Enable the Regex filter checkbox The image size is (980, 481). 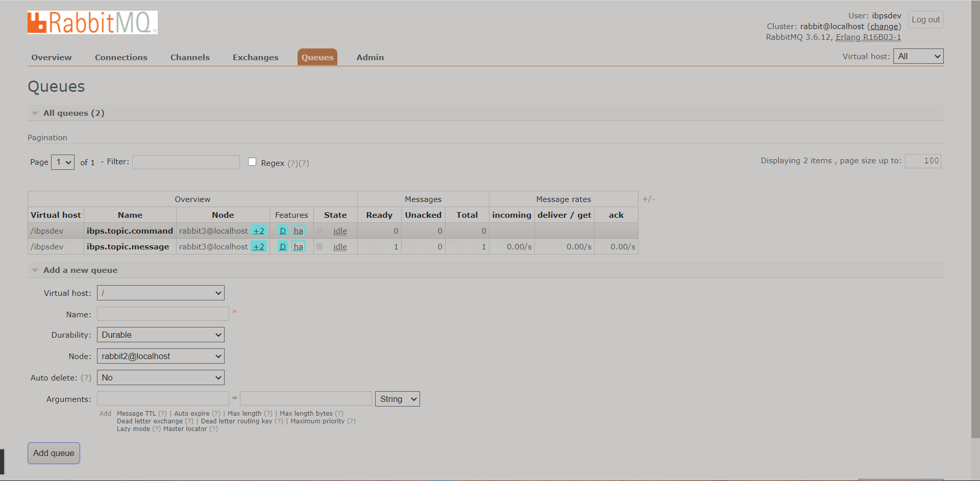point(252,162)
